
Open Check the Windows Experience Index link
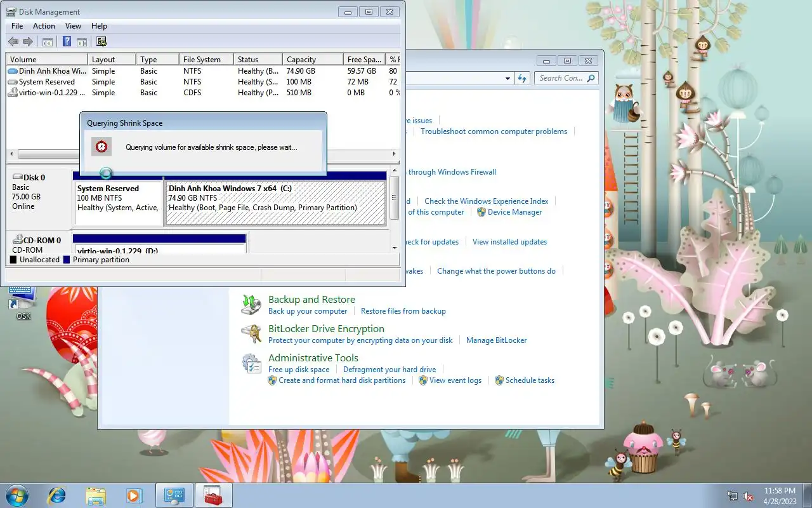[487, 201]
